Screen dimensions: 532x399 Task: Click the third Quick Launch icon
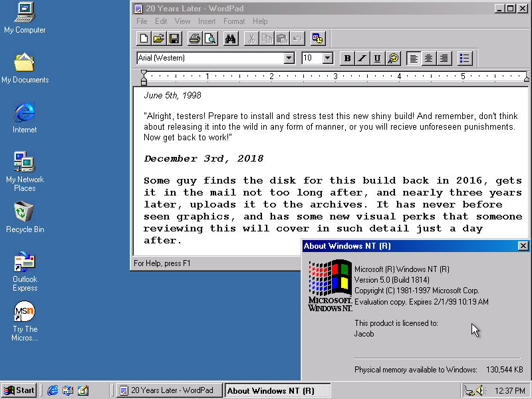tap(83, 390)
